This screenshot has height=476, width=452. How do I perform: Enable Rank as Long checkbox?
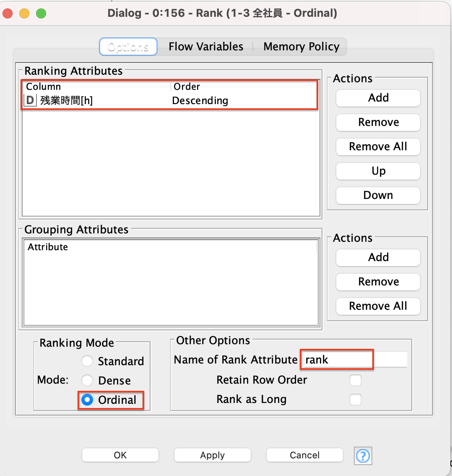tap(355, 400)
